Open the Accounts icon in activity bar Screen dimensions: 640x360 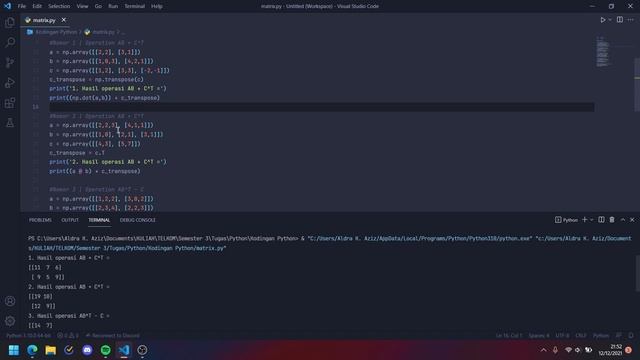click(10, 301)
